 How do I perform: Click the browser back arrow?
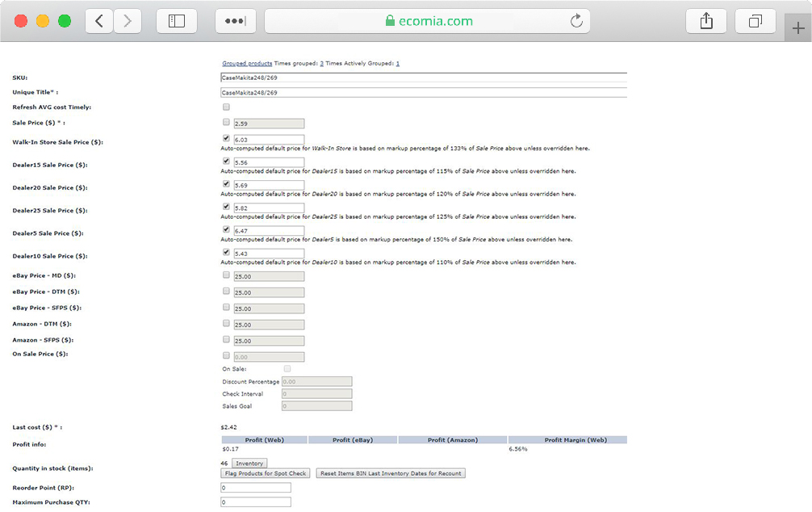coord(99,22)
